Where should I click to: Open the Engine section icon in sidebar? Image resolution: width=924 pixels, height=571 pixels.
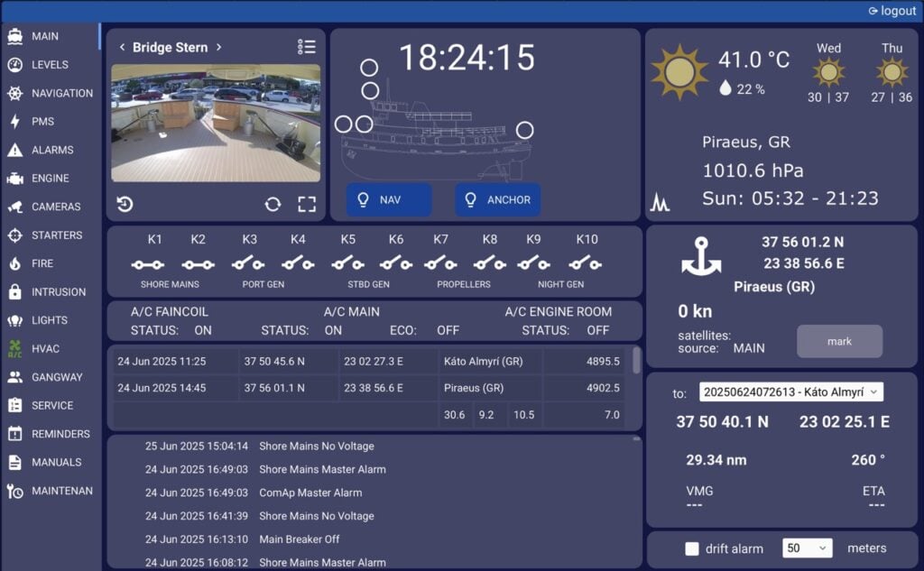15,179
